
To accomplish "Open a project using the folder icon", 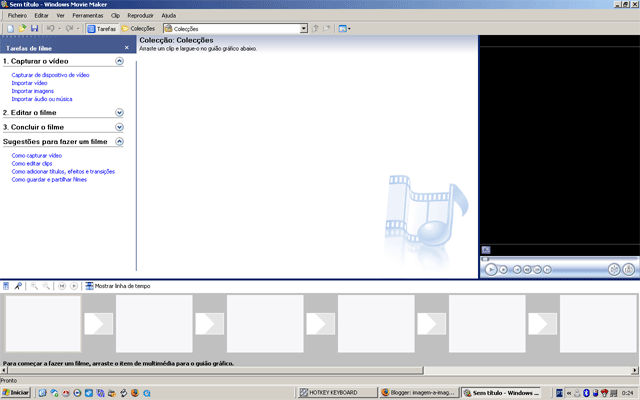I will [22, 29].
